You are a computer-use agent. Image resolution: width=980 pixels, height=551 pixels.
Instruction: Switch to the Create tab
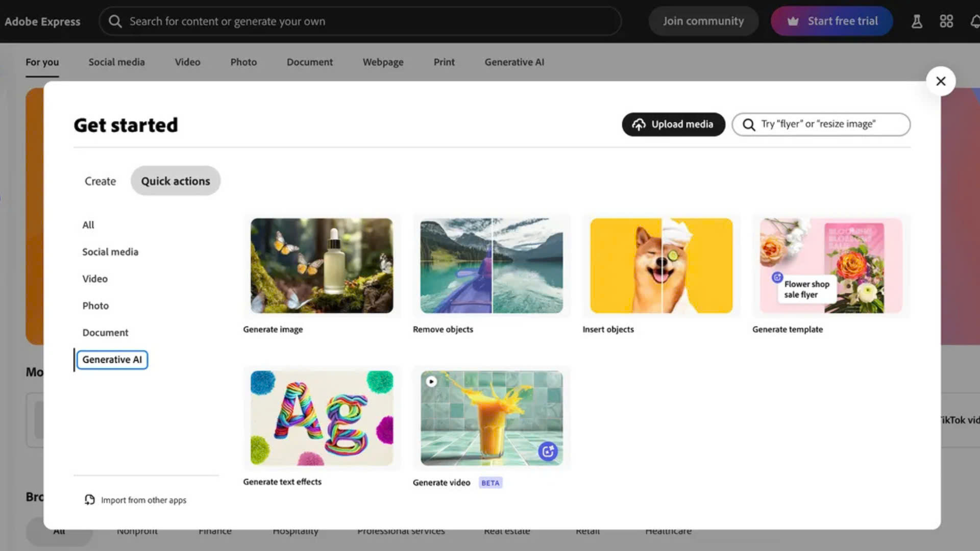tap(100, 181)
